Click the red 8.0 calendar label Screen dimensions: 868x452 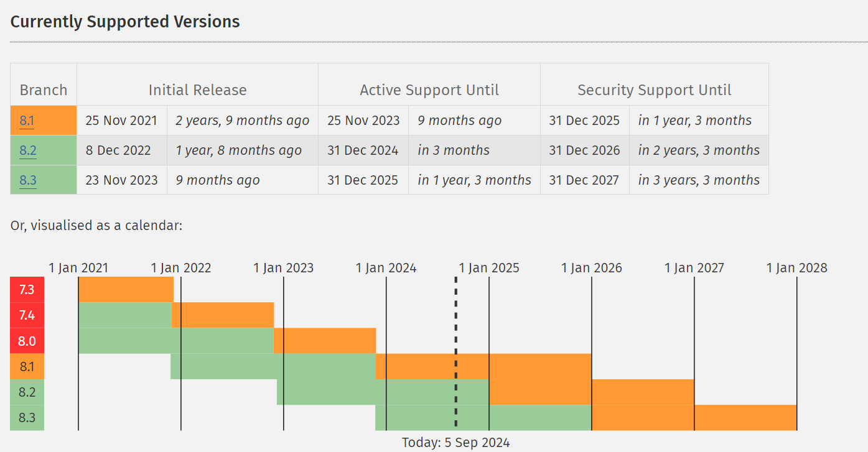point(27,341)
